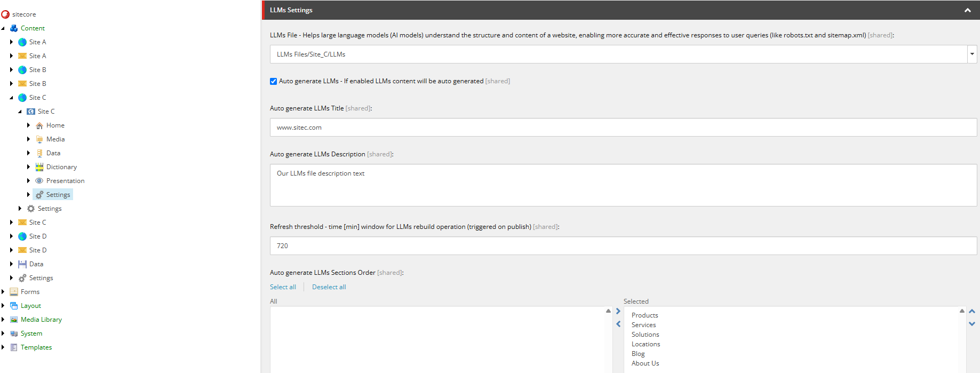980x373 pixels.
Task: Click the expanded Site C globe icon
Action: pos(22,98)
